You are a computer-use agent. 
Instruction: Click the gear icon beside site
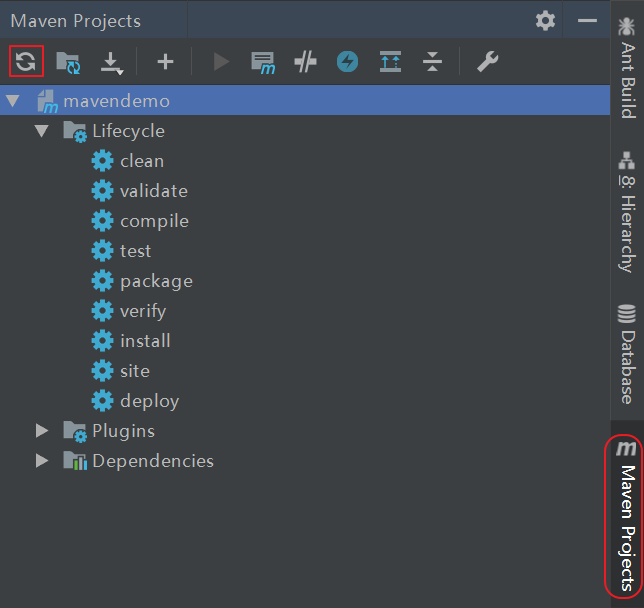[102, 371]
